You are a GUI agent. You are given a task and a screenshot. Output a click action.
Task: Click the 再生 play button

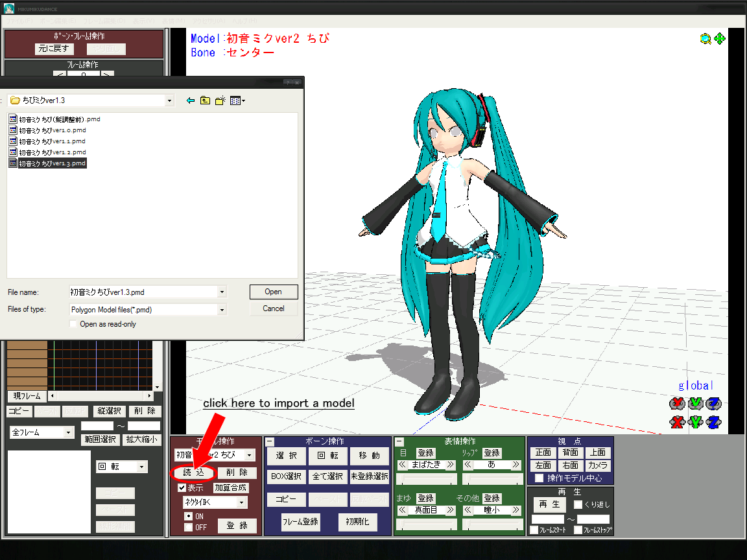tap(549, 504)
